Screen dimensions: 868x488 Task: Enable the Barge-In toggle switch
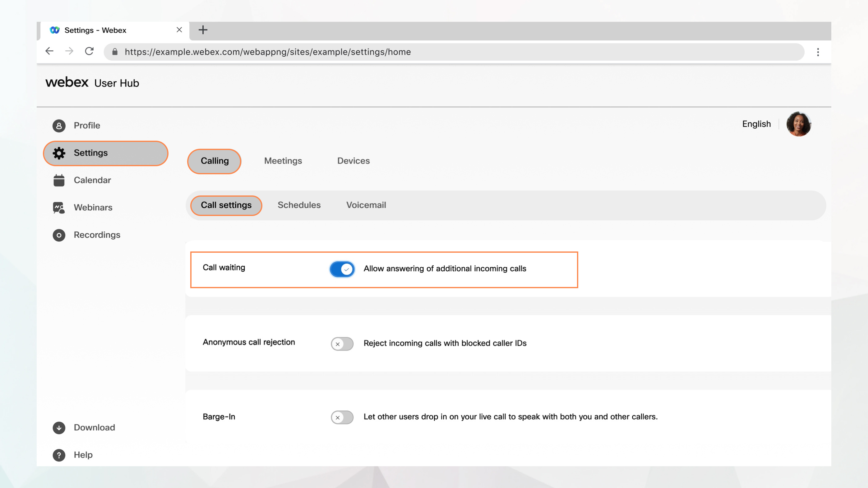tap(342, 416)
